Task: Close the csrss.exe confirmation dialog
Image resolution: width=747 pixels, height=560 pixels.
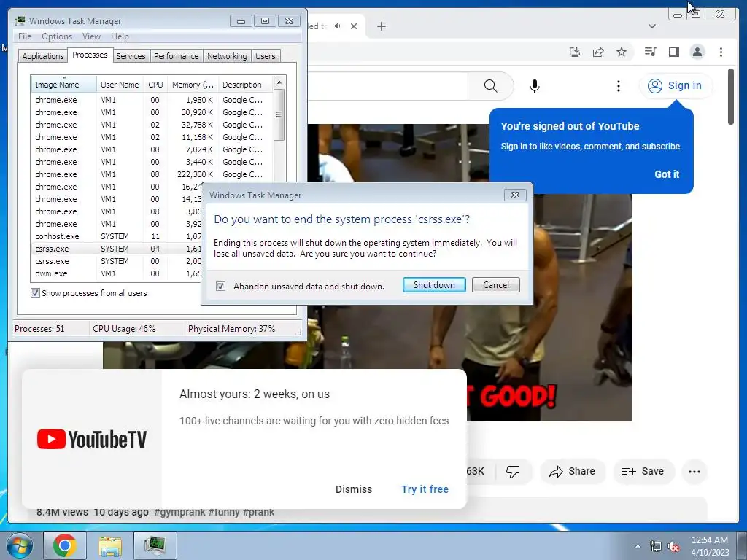Action: click(515, 195)
